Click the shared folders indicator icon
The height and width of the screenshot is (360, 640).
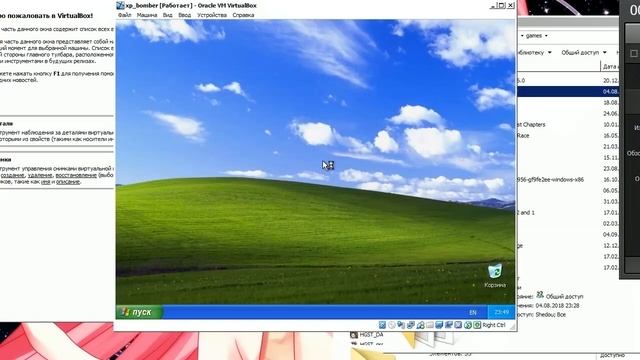pyautogui.click(x=430, y=325)
